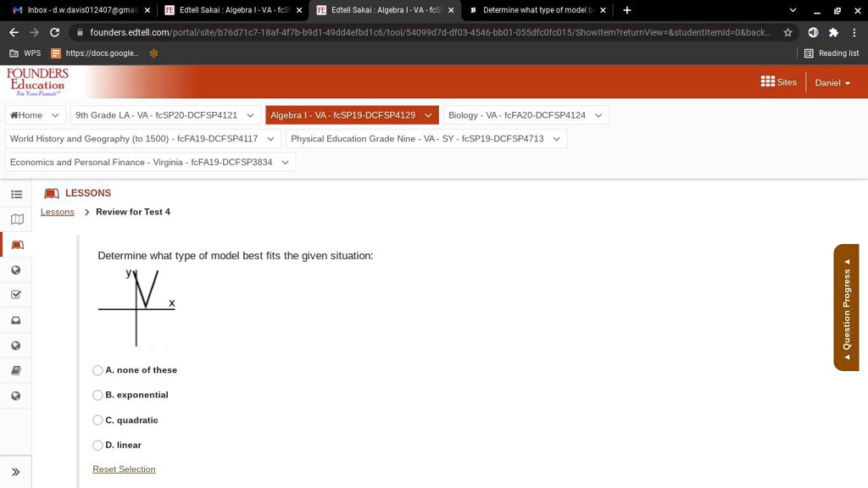Open the Home site tab
This screenshot has height=488, width=868.
click(26, 115)
